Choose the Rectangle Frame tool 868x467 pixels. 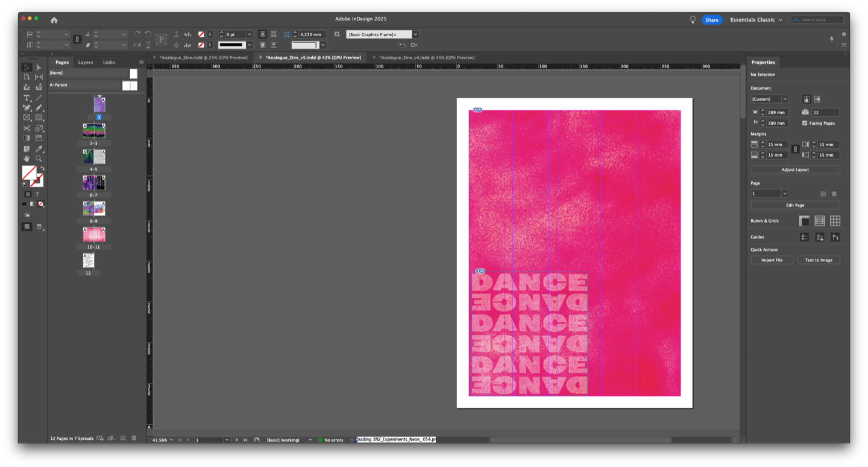click(27, 118)
